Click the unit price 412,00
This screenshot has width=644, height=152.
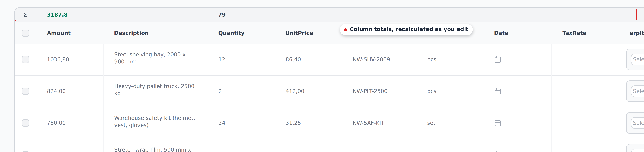(295, 91)
